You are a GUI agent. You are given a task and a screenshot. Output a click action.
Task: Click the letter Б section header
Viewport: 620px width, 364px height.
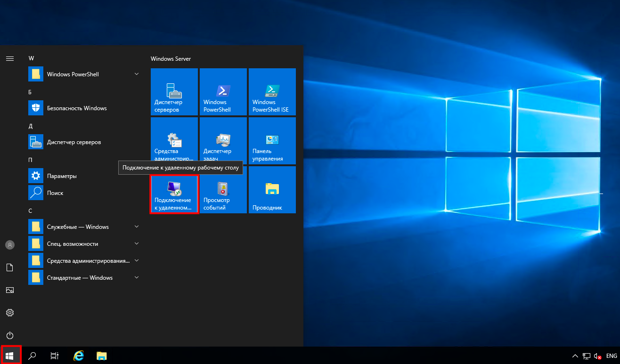tap(30, 92)
